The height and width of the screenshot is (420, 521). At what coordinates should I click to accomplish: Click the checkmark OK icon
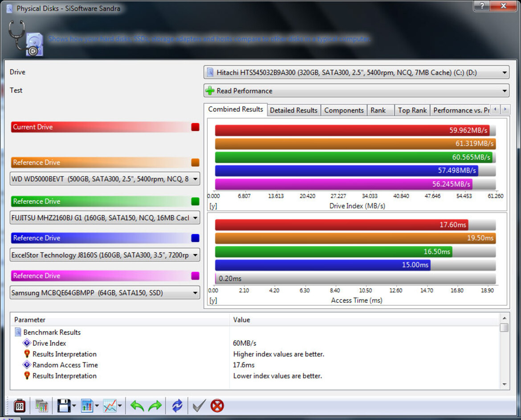pos(199,406)
